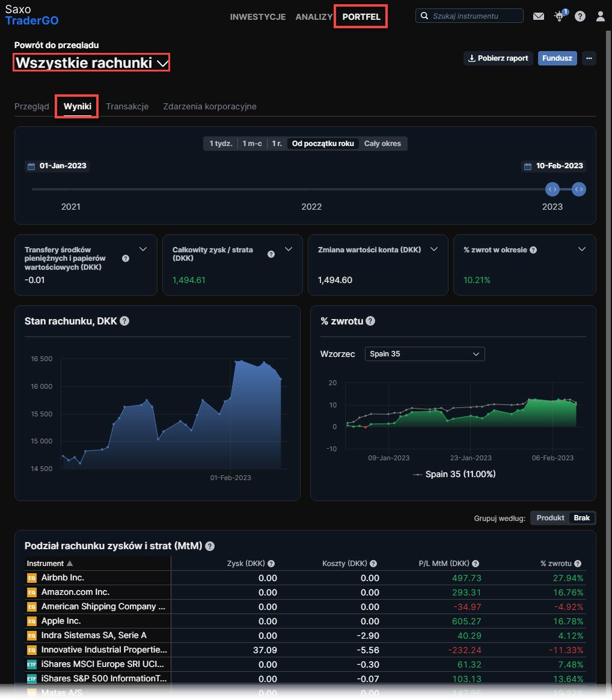Open the Wzorzec Spain 35 benchmark dropdown

(x=424, y=354)
